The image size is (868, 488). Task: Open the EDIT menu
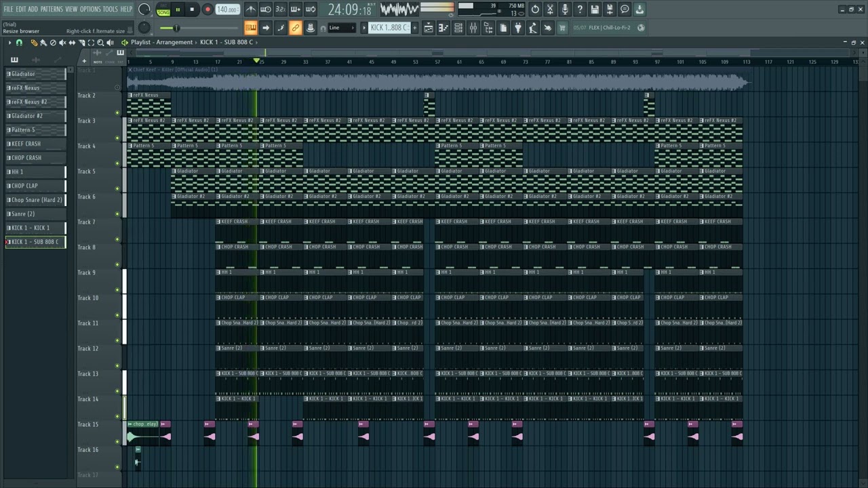pyautogui.click(x=21, y=9)
